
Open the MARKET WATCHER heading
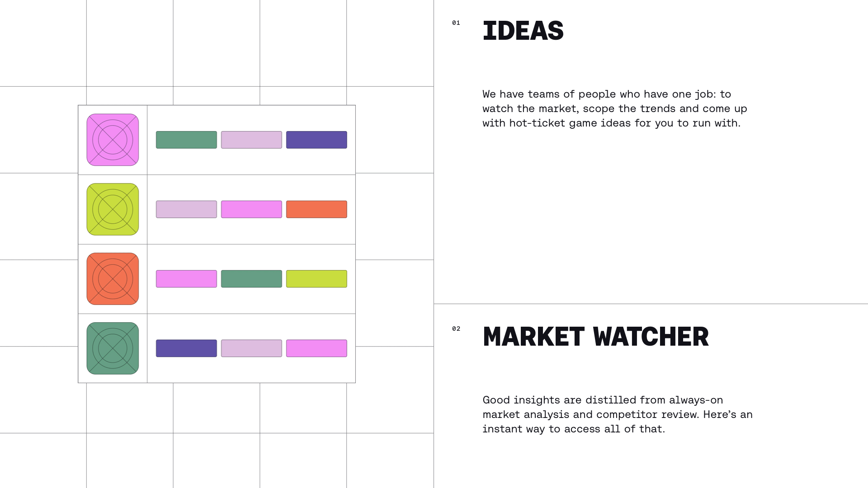tap(596, 337)
